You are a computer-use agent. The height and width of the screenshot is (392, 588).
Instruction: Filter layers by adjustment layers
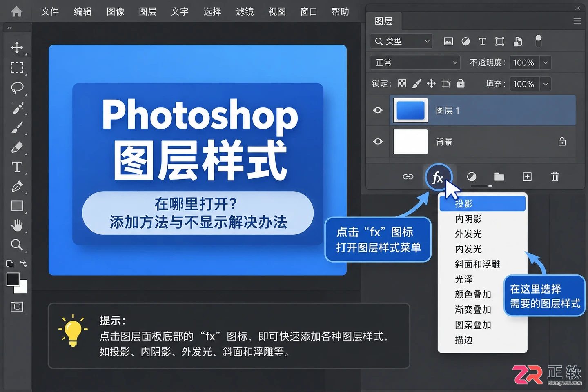tap(465, 41)
